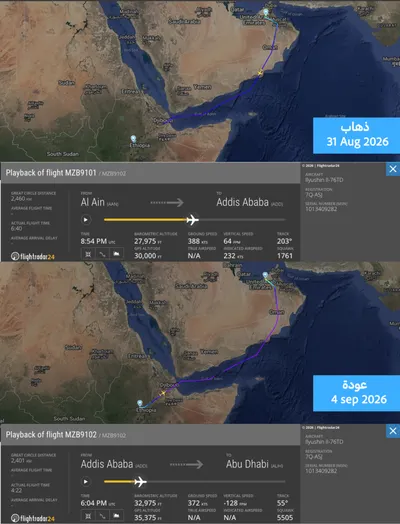Screen dimensions: 400x524
Task: Click the "388" ground speed value
Action: click(194, 241)
